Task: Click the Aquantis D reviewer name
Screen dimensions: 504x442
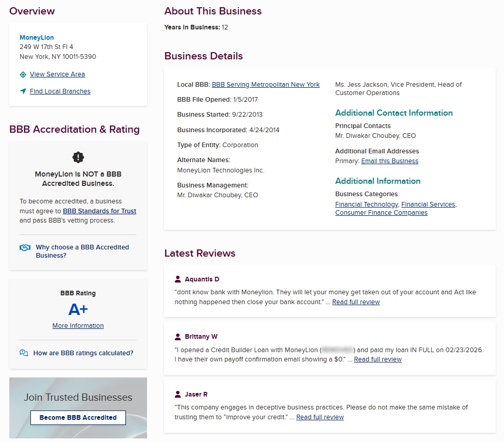Action: pos(202,279)
